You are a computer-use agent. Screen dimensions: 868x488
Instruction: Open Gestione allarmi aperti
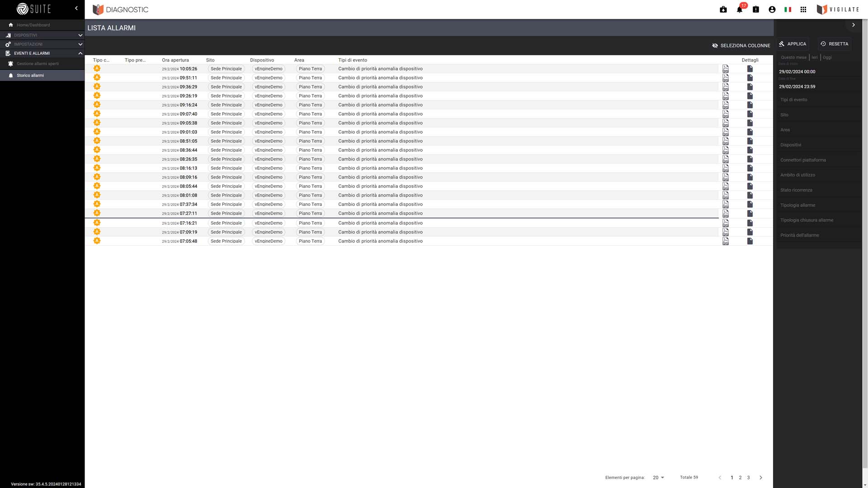point(42,64)
